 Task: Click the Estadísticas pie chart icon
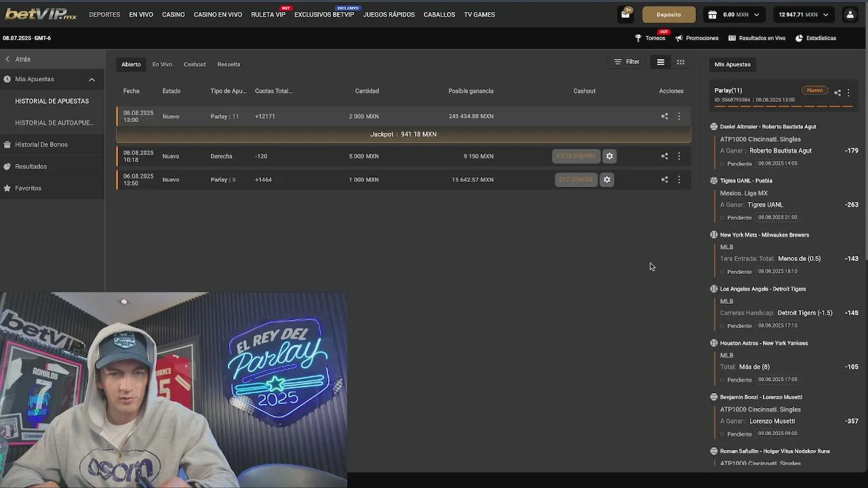799,38
